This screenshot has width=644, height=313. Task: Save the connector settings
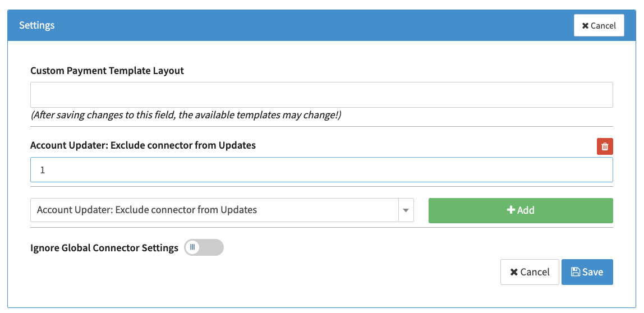[587, 272]
